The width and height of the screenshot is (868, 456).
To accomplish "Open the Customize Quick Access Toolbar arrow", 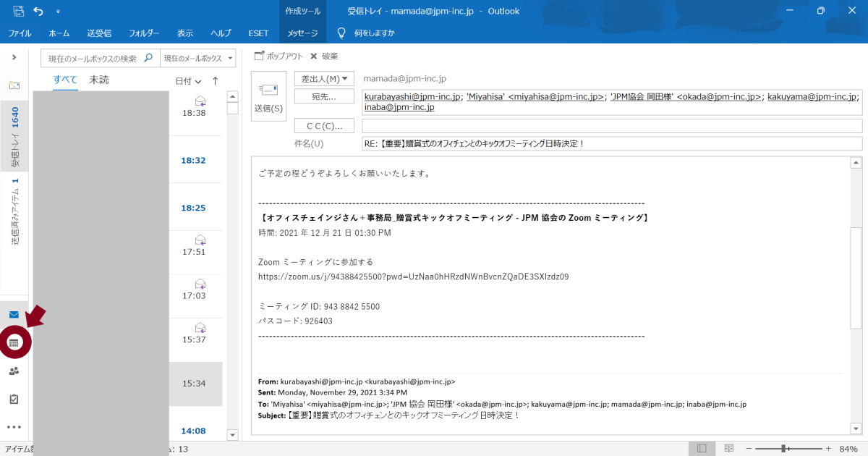I will pos(58,12).
